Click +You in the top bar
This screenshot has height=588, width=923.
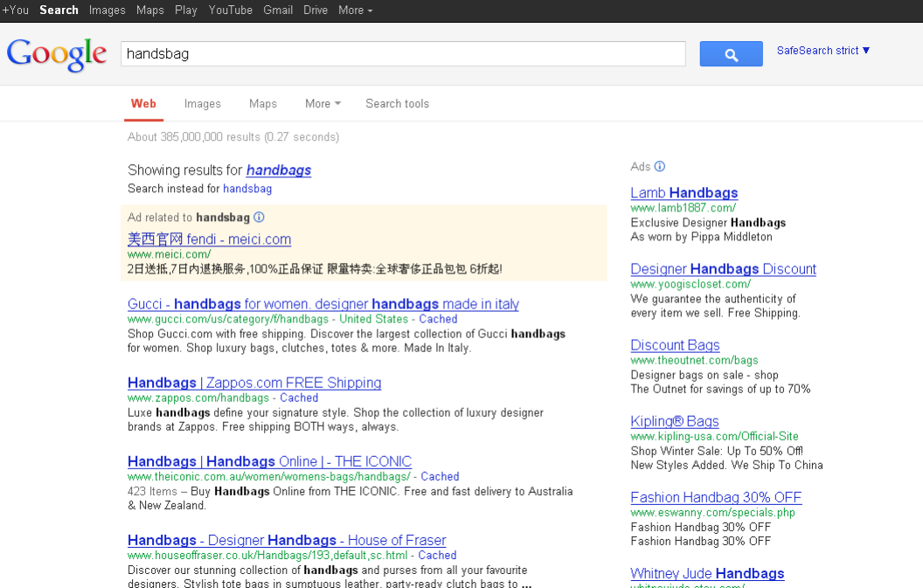16,10
